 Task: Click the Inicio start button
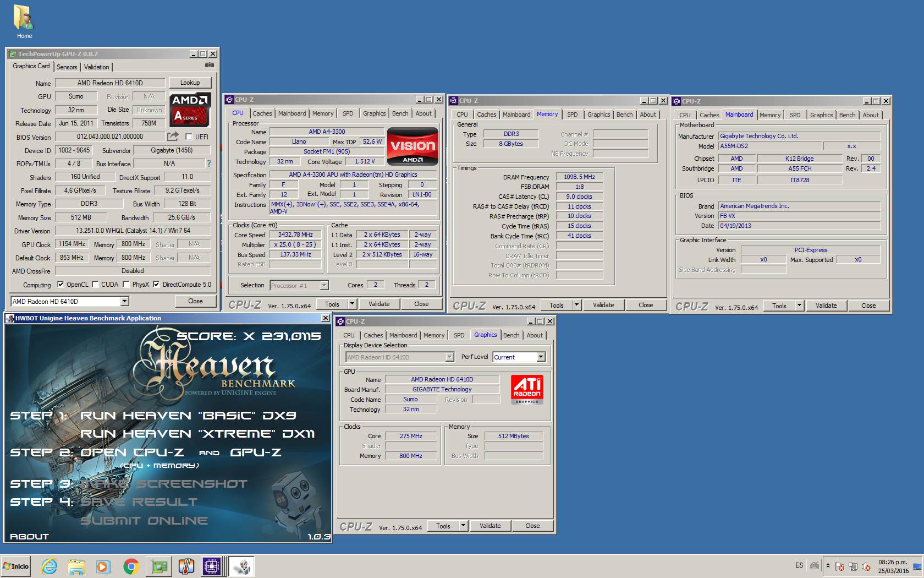point(15,566)
